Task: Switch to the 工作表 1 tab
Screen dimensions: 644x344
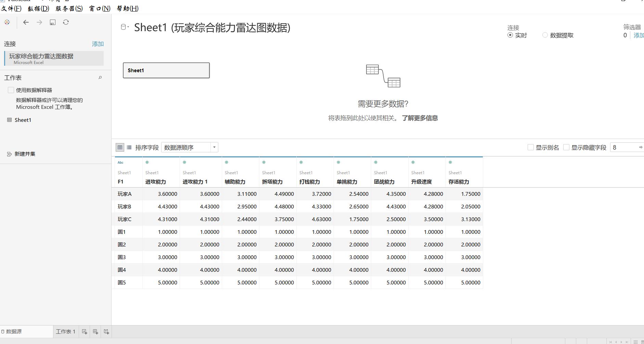Action: point(66,332)
